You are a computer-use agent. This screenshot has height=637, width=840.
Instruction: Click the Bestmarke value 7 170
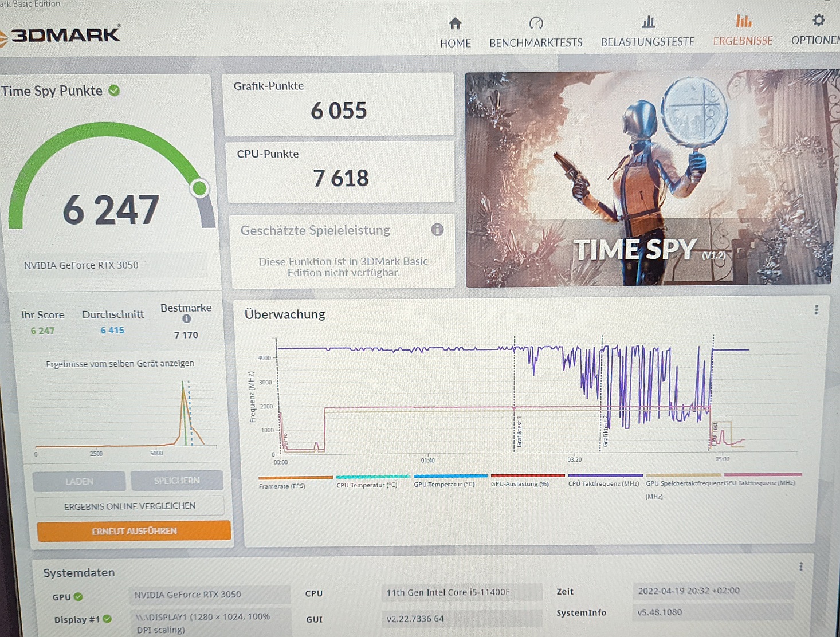point(186,335)
